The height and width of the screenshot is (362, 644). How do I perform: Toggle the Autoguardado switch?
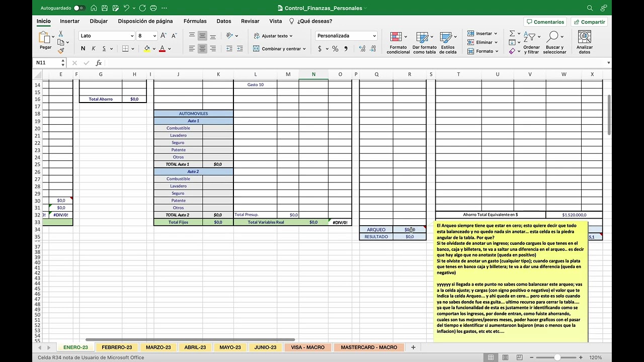click(x=79, y=8)
